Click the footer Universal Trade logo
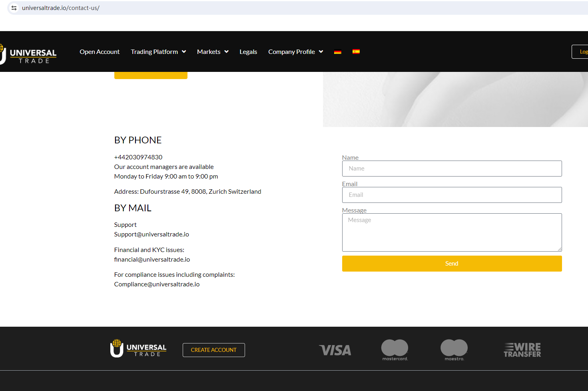This screenshot has width=588, height=391. (x=138, y=348)
